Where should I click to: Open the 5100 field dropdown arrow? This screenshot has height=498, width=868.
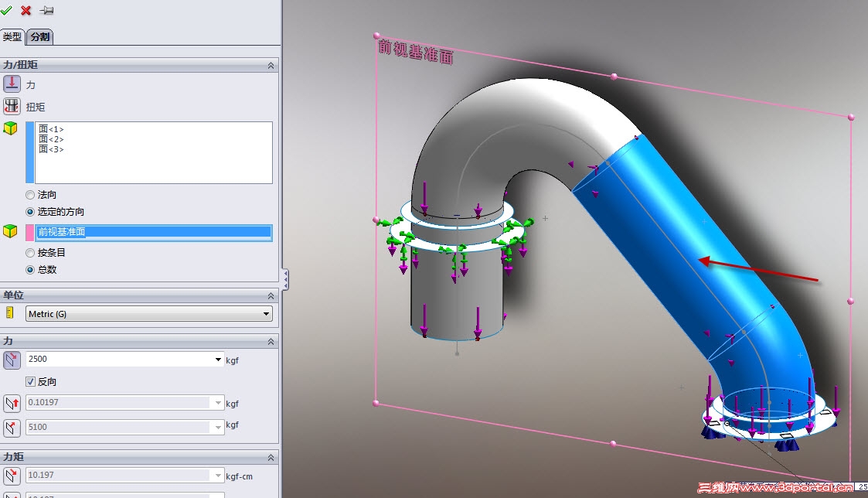pyautogui.click(x=218, y=427)
